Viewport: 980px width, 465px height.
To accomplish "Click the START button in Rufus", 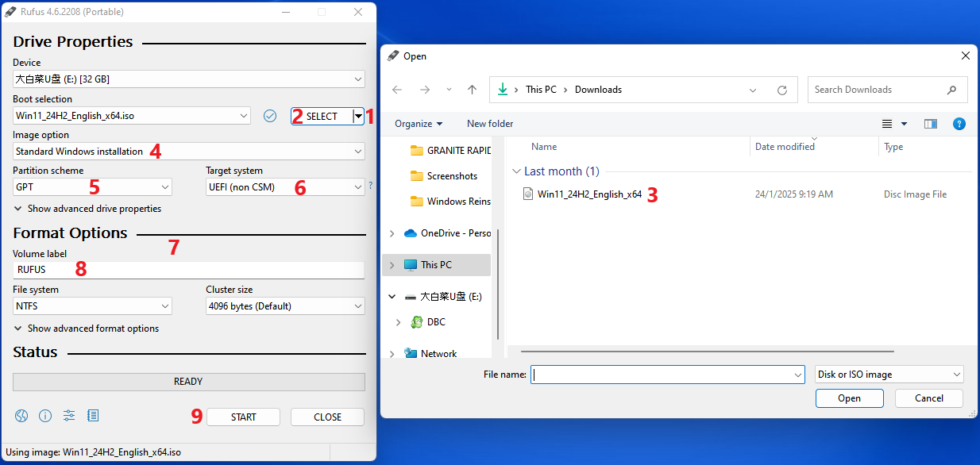I will 244,417.
